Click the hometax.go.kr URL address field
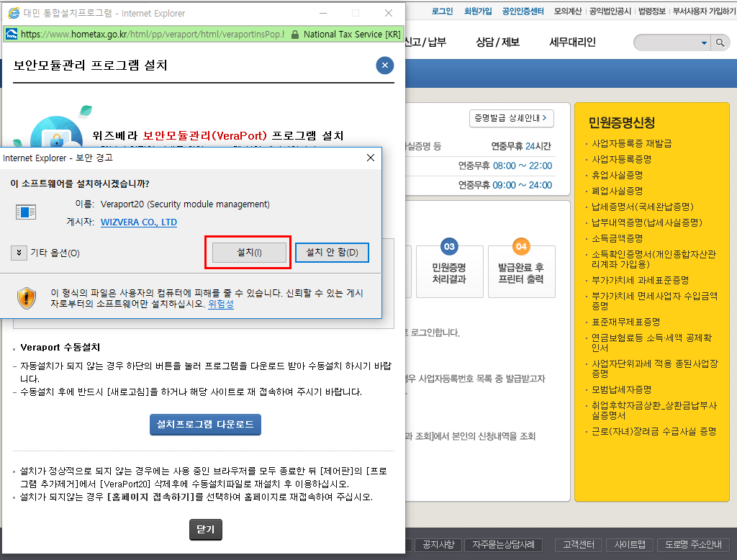The width and height of the screenshot is (737, 560). (153, 35)
